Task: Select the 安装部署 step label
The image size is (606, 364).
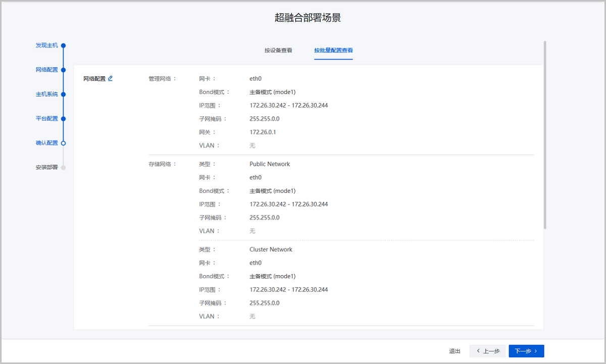Action: pos(46,168)
